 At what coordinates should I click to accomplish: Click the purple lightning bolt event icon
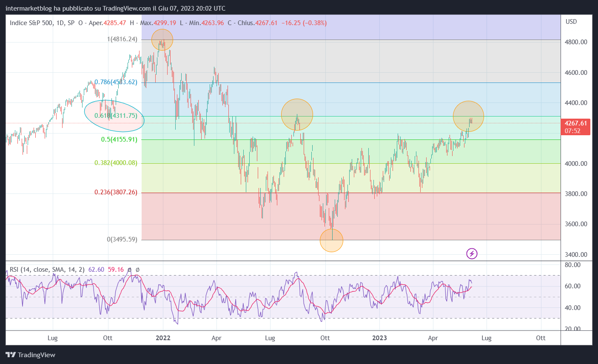472,254
